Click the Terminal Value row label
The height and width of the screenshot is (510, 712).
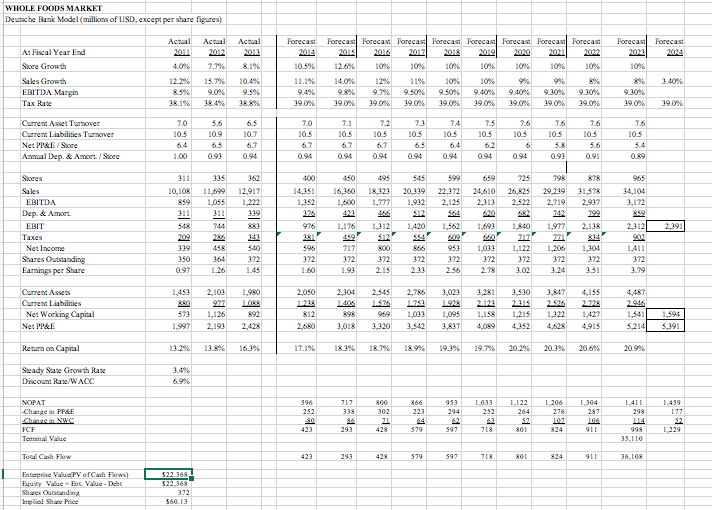click(x=44, y=438)
